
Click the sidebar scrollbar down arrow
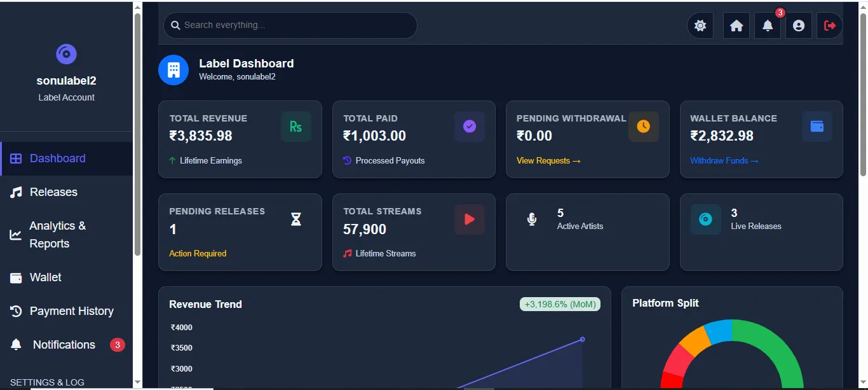[x=137, y=382]
